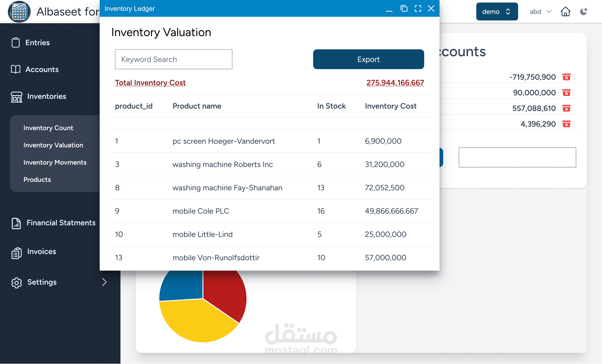Viewport: 602px width, 364px height.
Task: Toggle fullscreen for Inventory Ledger window
Action: (418, 9)
